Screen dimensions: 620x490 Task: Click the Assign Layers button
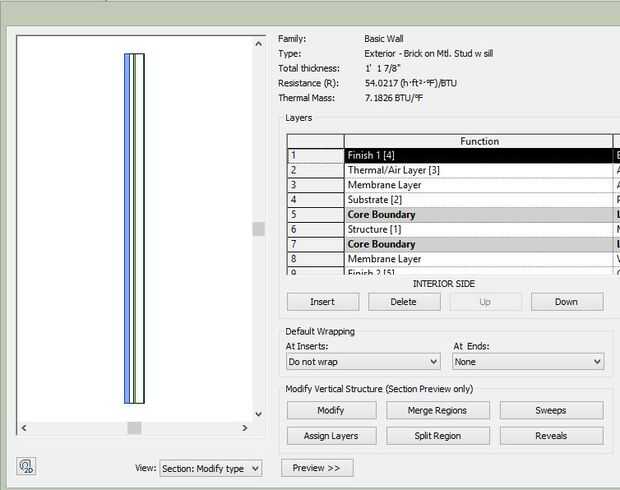(x=331, y=436)
